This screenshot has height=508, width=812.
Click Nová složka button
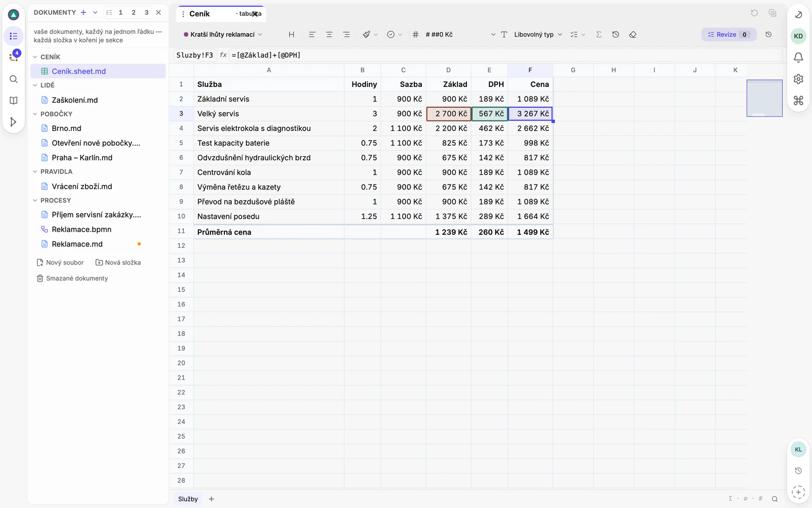point(118,262)
